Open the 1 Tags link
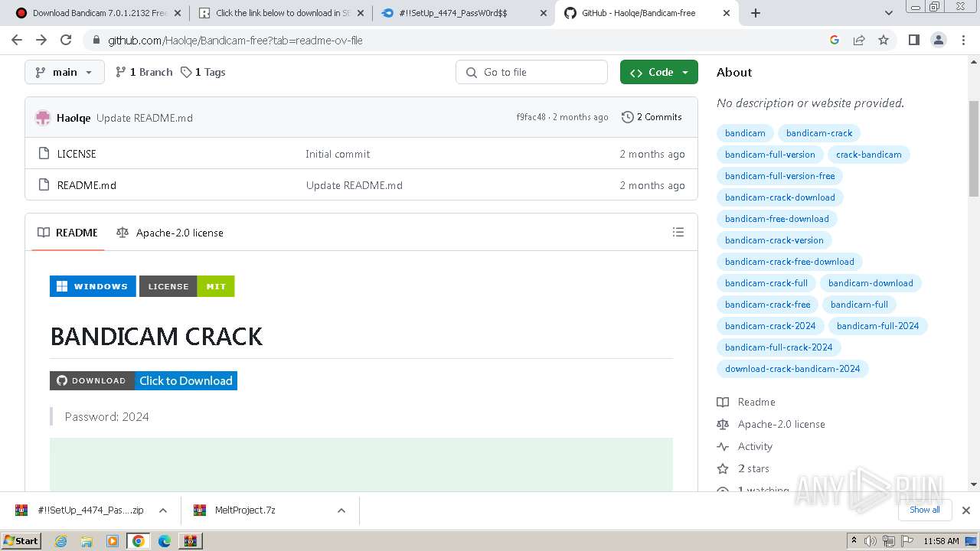The width and height of the screenshot is (980, 551). point(203,72)
